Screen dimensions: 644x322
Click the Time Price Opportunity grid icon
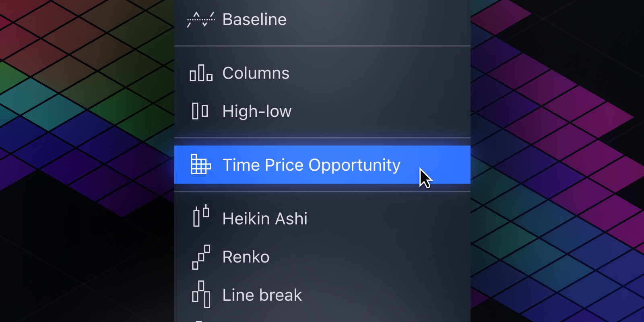click(x=201, y=165)
